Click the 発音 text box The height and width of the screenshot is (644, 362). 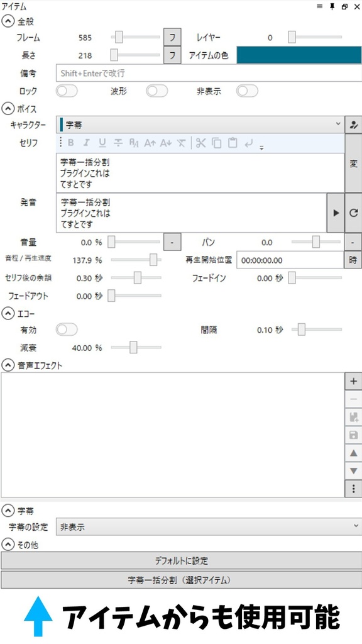pos(191,213)
